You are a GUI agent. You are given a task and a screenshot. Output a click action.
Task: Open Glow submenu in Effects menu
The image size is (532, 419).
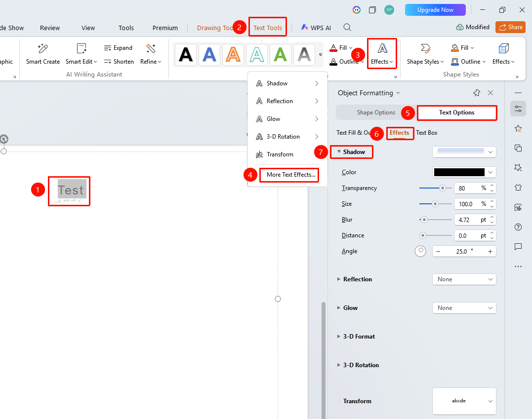(287, 119)
